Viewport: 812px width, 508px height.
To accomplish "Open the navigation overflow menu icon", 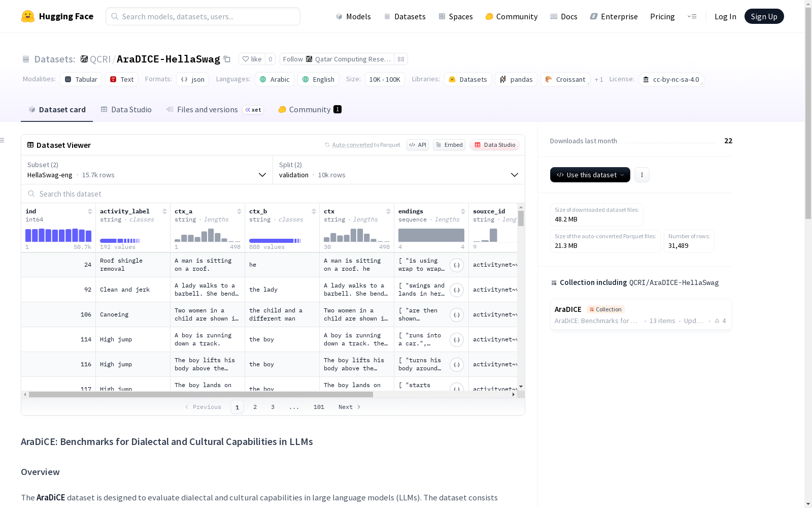I will click(692, 16).
